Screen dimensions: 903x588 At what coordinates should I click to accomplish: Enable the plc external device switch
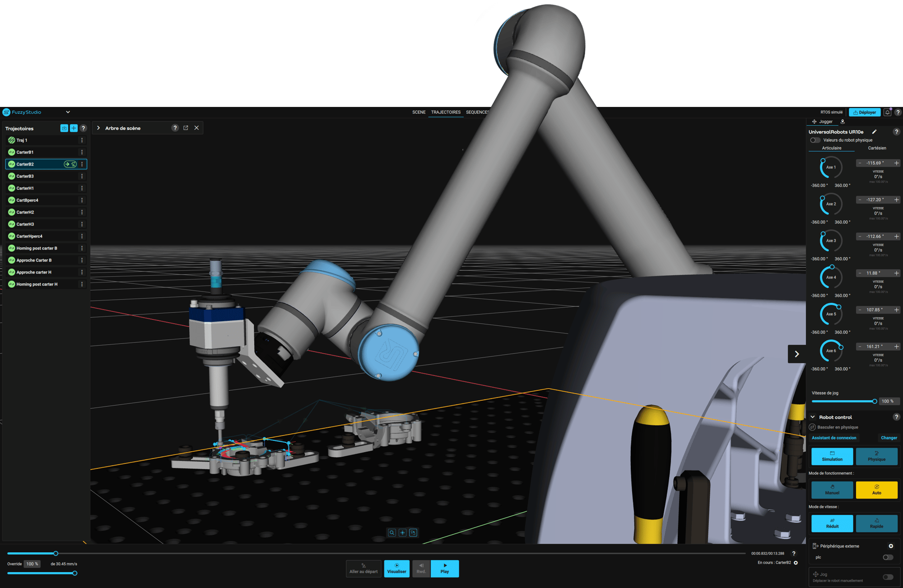click(x=888, y=557)
